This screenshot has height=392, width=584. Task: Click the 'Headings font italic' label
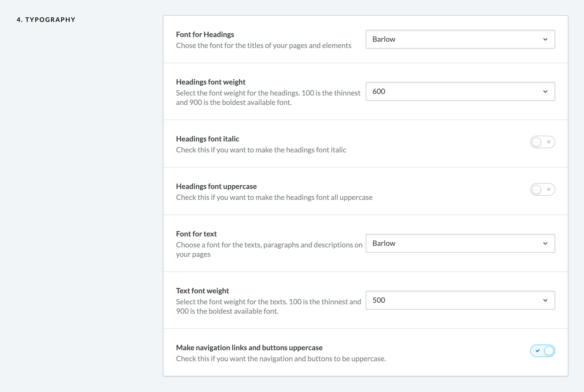coord(208,139)
